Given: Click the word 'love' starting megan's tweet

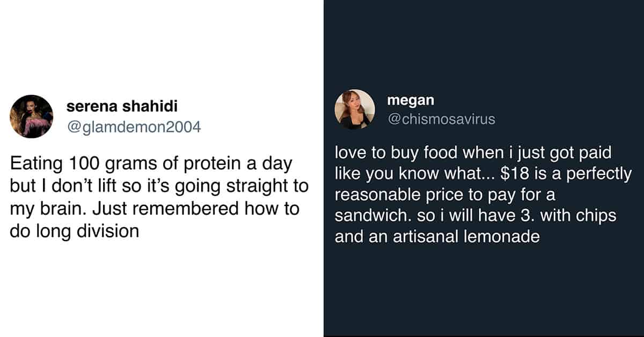Looking at the screenshot, I should [349, 153].
